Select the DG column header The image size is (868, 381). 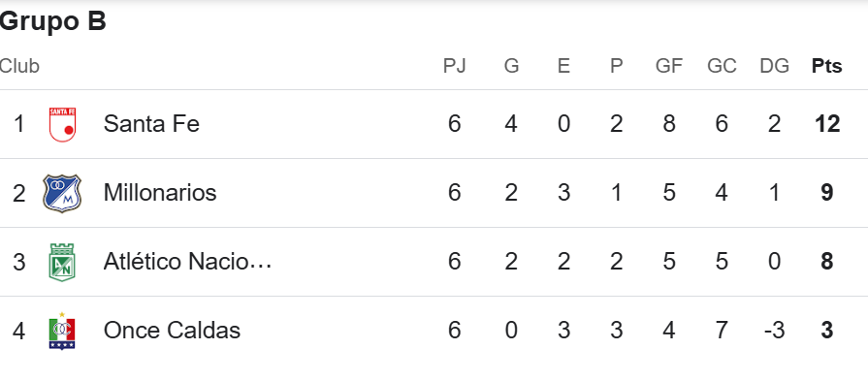[775, 66]
